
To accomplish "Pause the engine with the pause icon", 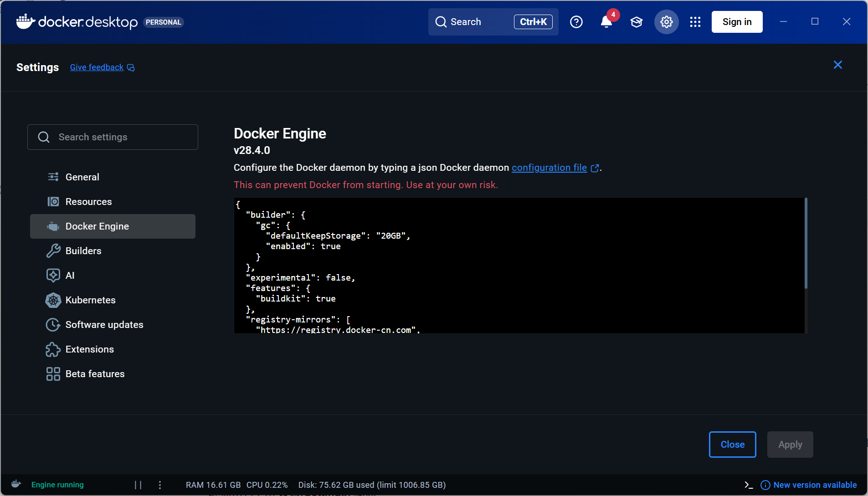I will [138, 485].
